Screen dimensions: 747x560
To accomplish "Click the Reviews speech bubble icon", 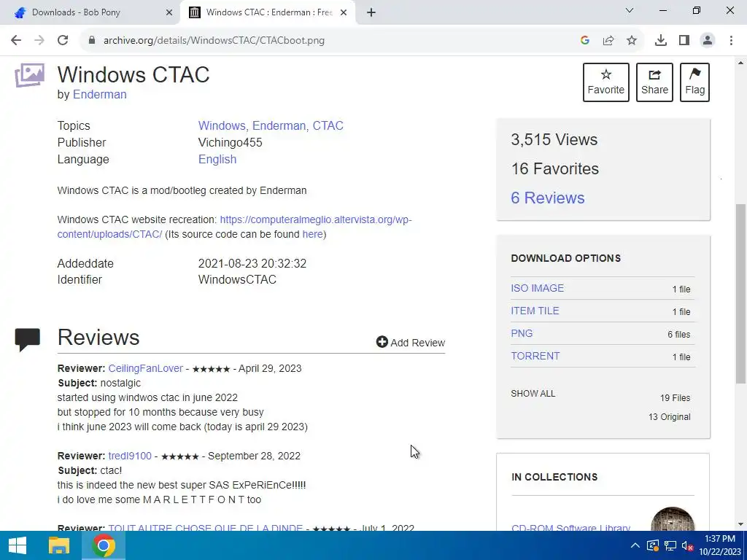I will pos(28,340).
